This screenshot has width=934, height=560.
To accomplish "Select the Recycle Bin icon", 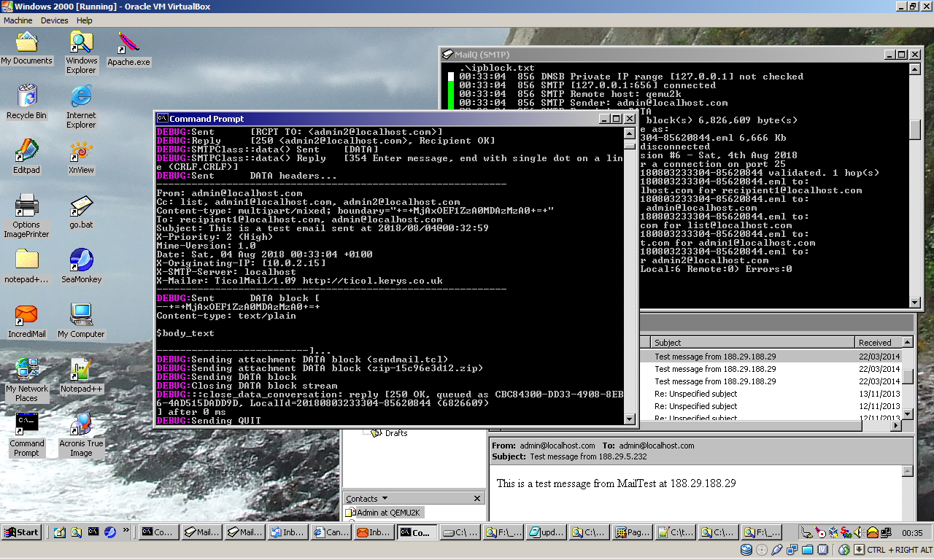I will (26, 102).
